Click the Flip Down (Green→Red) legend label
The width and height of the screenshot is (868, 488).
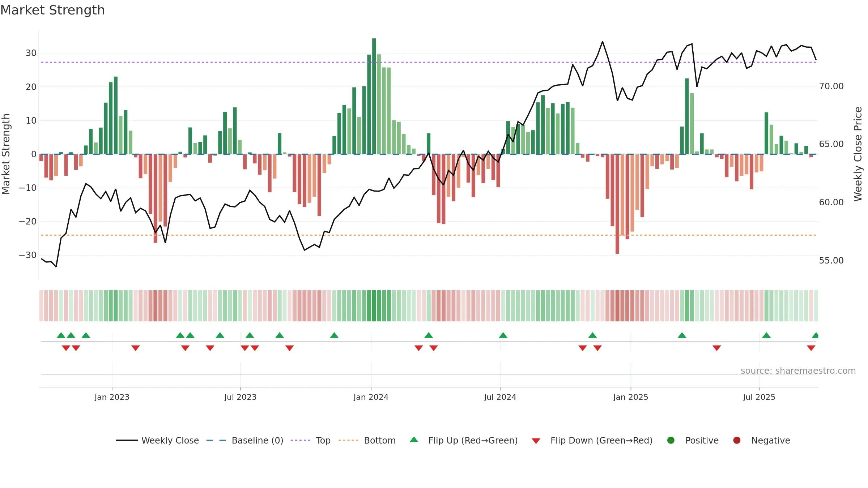coord(601,440)
